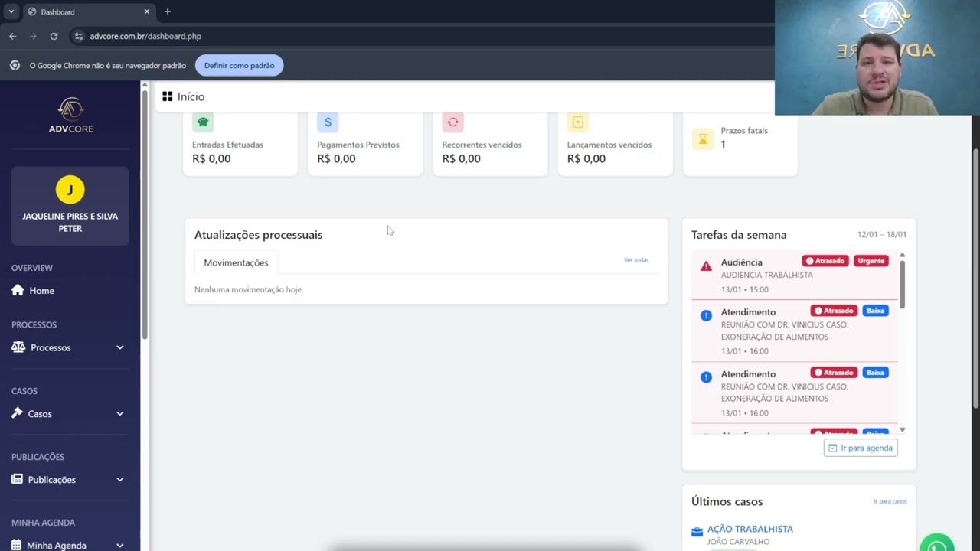980x551 pixels.
Task: Click the Home house icon
Action: coord(18,290)
